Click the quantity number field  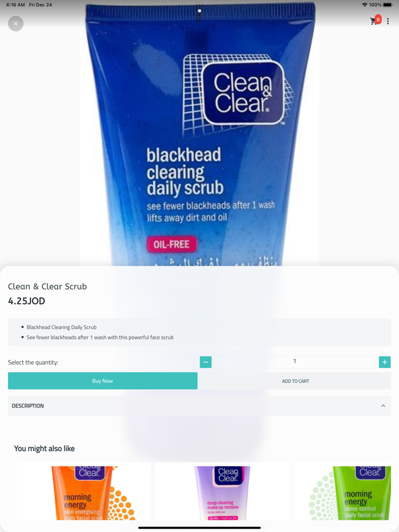tap(295, 362)
